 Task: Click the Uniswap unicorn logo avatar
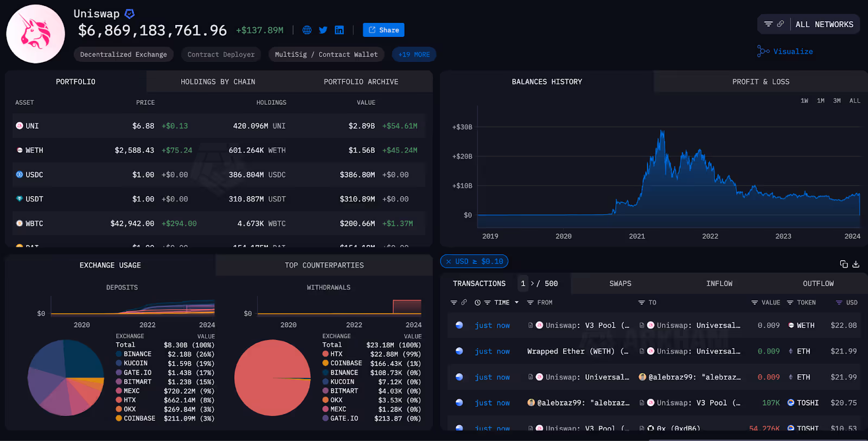pyautogui.click(x=36, y=34)
